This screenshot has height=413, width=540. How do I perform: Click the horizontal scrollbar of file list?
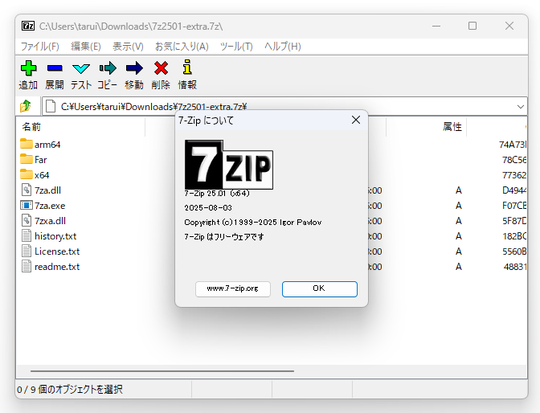162,371
